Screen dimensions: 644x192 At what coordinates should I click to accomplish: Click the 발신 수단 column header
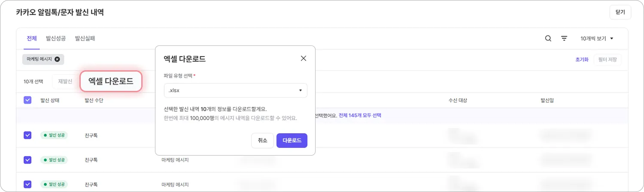(x=94, y=100)
